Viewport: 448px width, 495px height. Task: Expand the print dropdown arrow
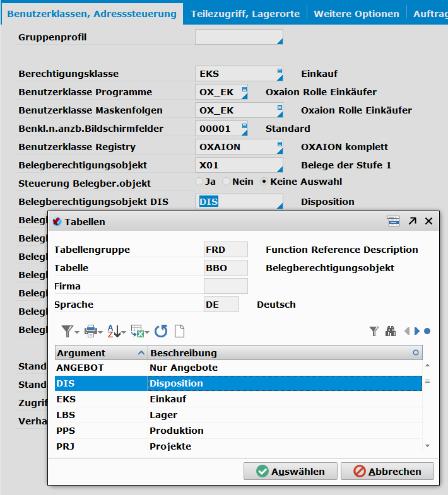[x=100, y=332]
